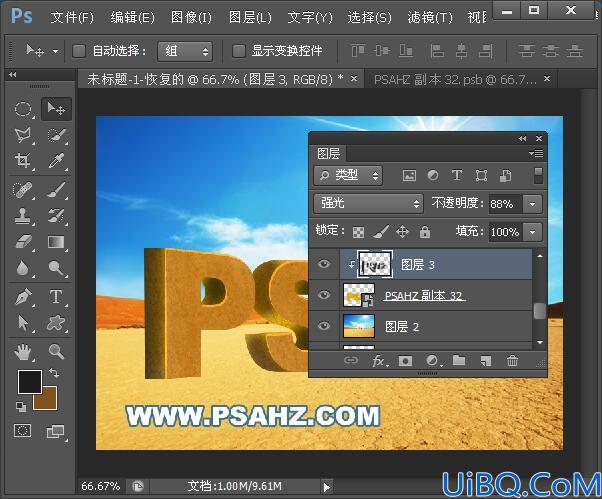The height and width of the screenshot is (499, 602).
Task: Click the foreground color swatch
Action: (x=30, y=382)
